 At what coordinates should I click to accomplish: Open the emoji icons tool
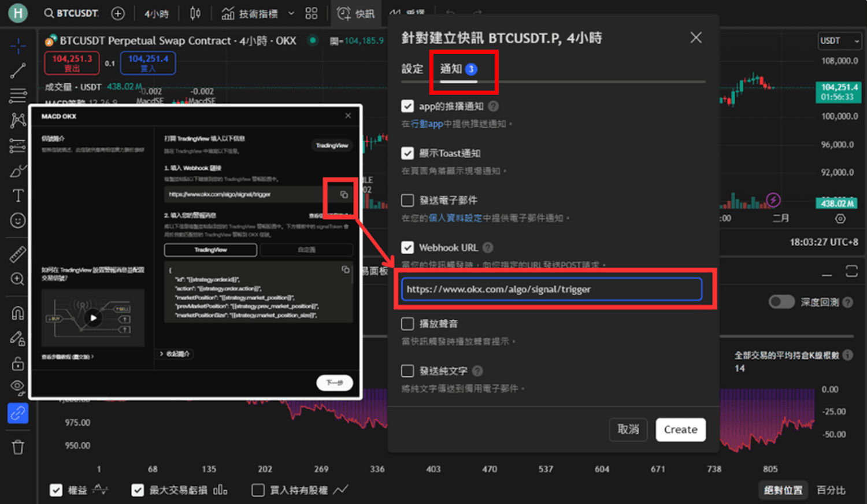(18, 221)
